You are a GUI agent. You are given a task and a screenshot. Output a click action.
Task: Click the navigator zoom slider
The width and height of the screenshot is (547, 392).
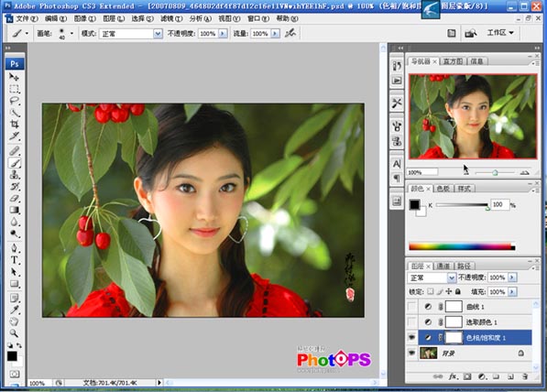click(x=495, y=172)
